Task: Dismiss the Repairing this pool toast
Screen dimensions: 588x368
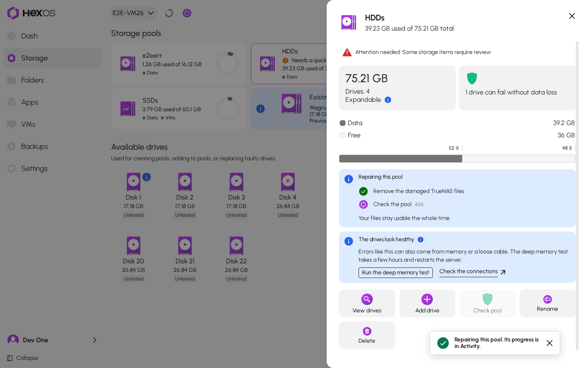Action: click(550, 343)
